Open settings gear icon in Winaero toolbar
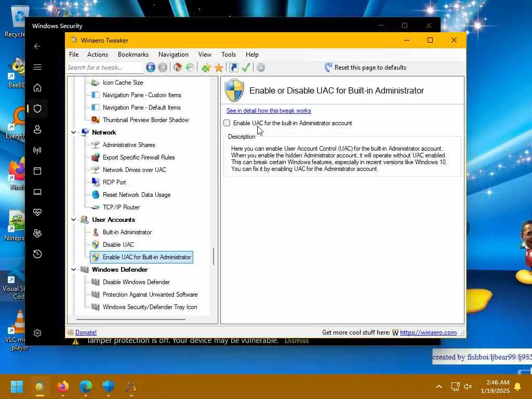Screen dimensions: 532x399 pyautogui.click(x=261, y=68)
